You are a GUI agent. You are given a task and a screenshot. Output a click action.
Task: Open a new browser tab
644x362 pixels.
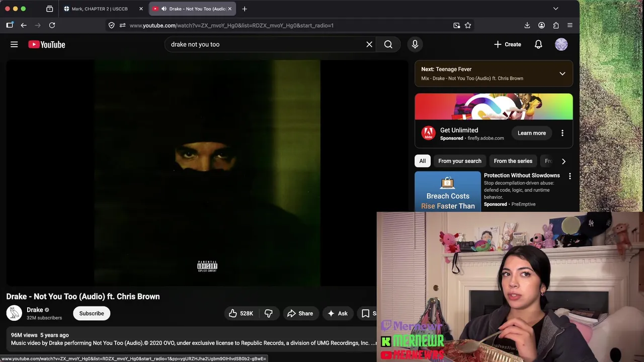point(245,9)
